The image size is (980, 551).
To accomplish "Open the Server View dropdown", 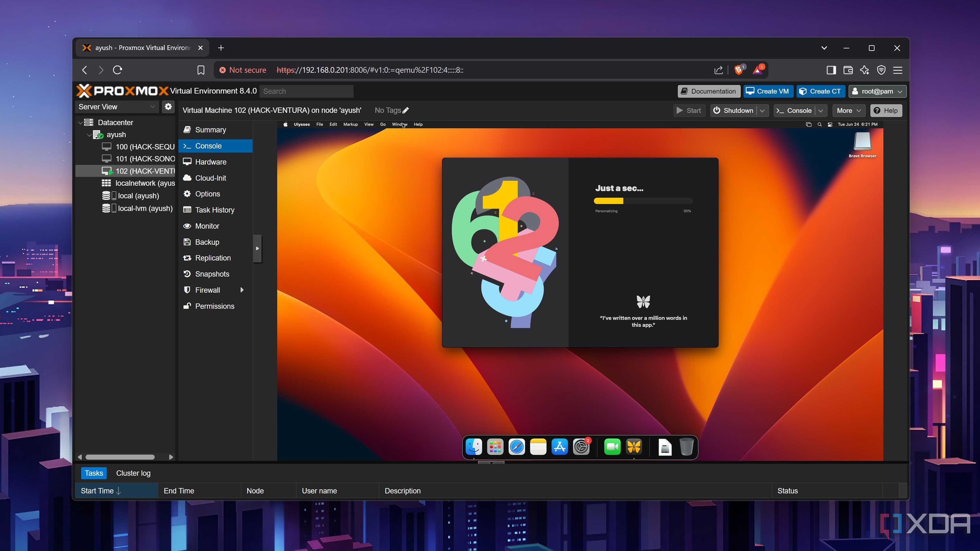I will click(x=117, y=107).
